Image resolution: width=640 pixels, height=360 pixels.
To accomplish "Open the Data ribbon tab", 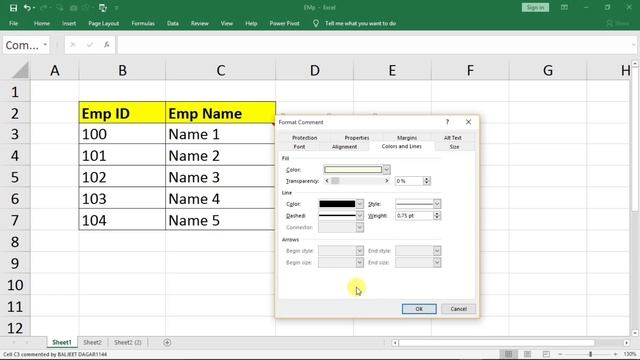I will pos(173,24).
